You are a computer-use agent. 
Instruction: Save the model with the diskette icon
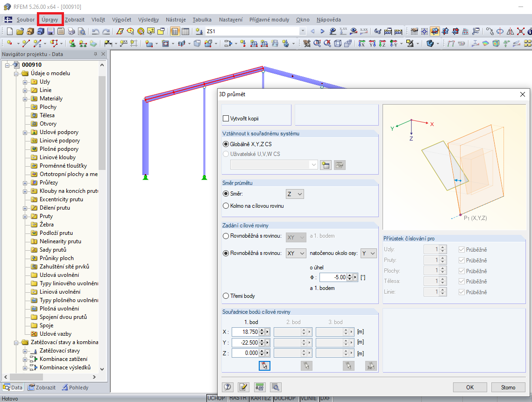coord(51,32)
